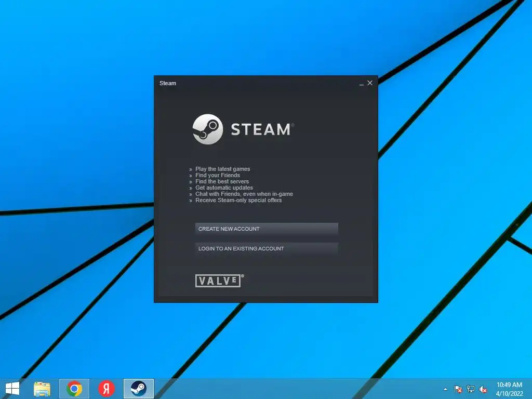Viewport: 532px width, 399px height.
Task: Click the 'Play the latest games' text
Action: point(222,169)
